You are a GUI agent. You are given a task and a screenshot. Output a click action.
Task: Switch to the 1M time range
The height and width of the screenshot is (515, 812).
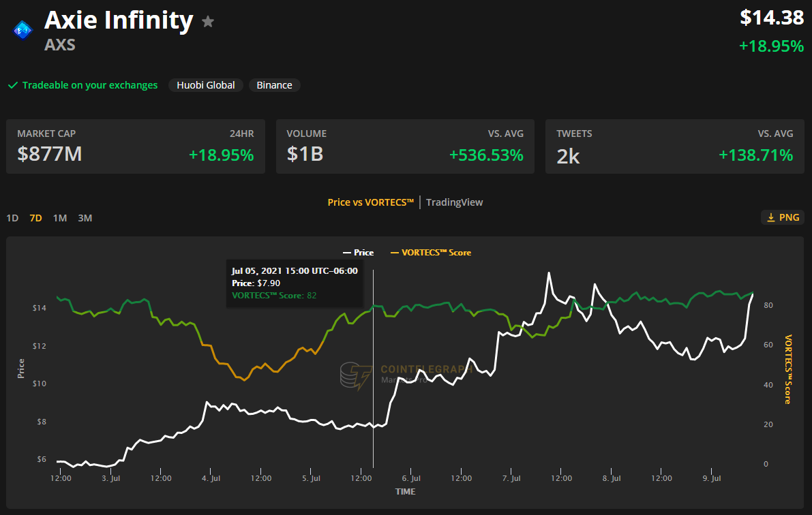click(60, 218)
